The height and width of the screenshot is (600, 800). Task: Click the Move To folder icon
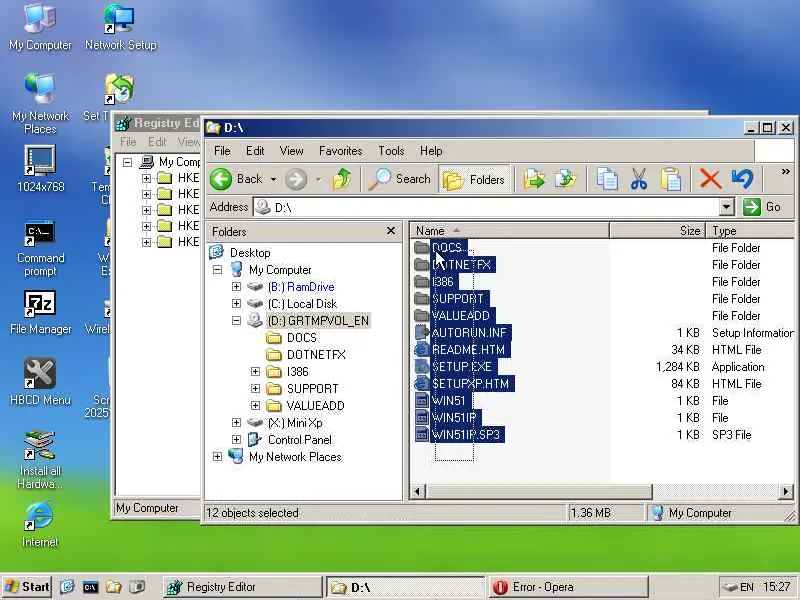click(534, 179)
